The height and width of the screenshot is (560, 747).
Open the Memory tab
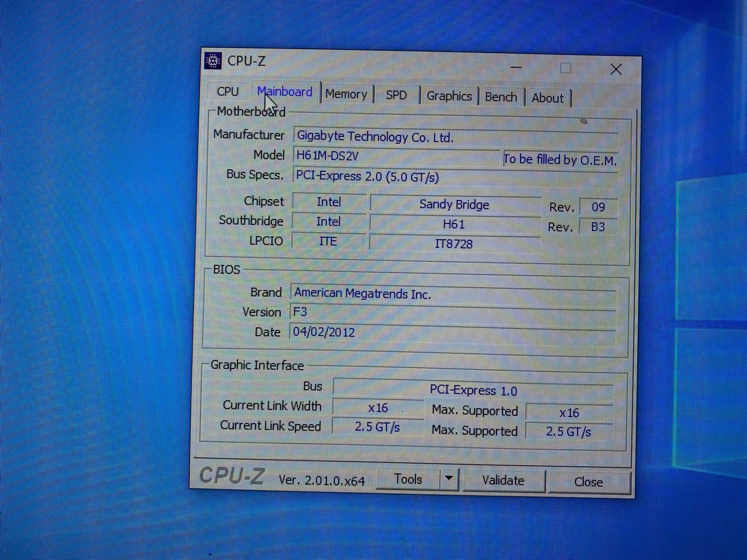346,94
